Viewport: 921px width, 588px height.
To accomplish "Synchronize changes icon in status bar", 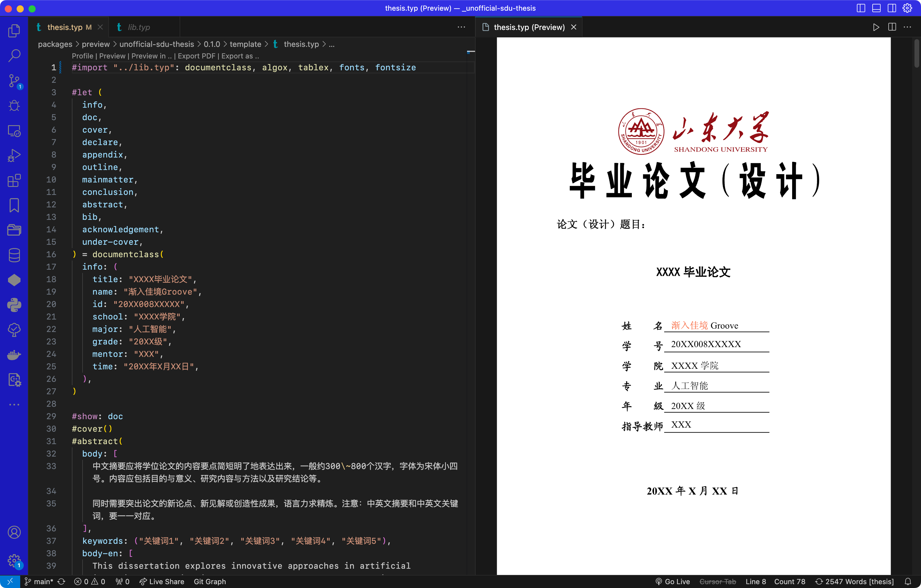I will pyautogui.click(x=61, y=581).
